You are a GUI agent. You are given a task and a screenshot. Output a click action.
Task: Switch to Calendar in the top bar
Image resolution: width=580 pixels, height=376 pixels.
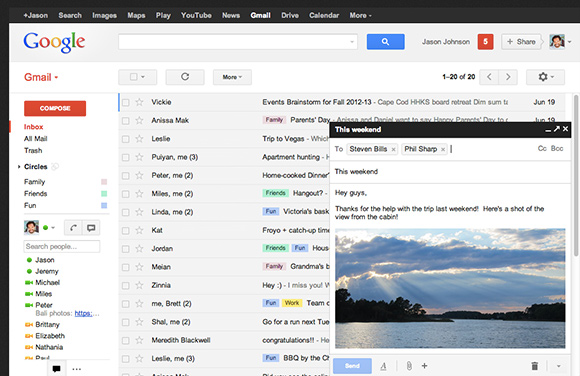324,15
